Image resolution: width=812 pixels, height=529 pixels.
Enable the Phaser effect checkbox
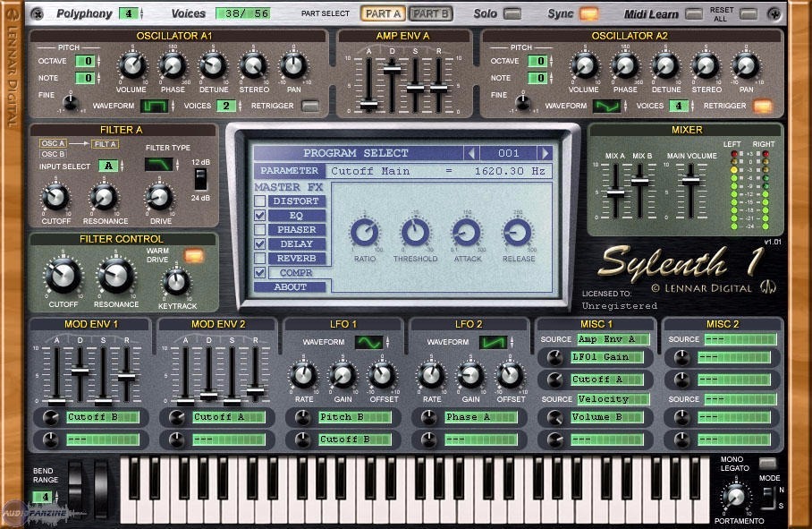[260, 229]
